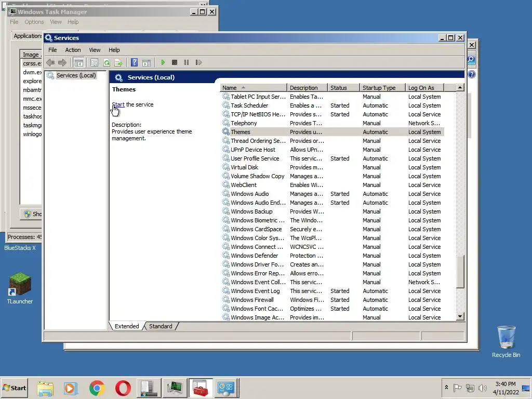Viewport: 532px width, 399px height.
Task: Click the clock showing 3:40 PM
Action: coord(506,388)
